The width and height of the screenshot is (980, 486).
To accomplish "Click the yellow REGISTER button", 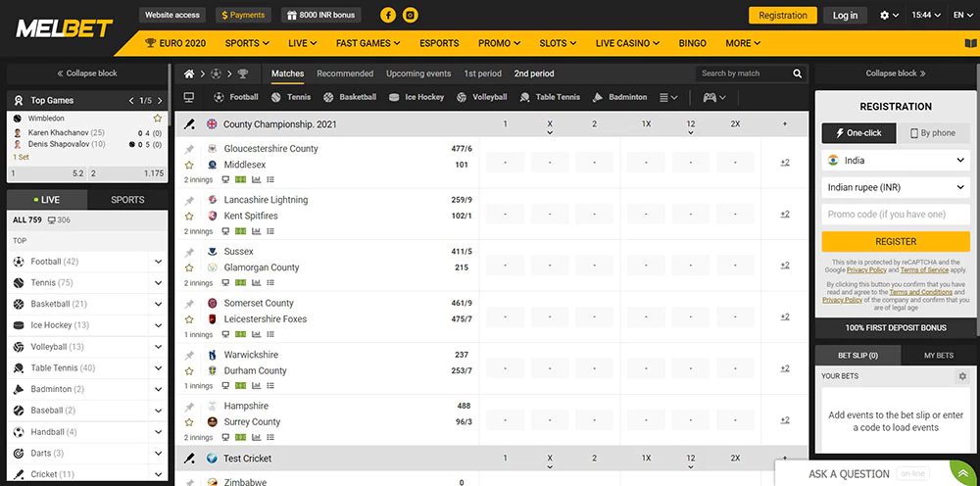I will coord(896,242).
